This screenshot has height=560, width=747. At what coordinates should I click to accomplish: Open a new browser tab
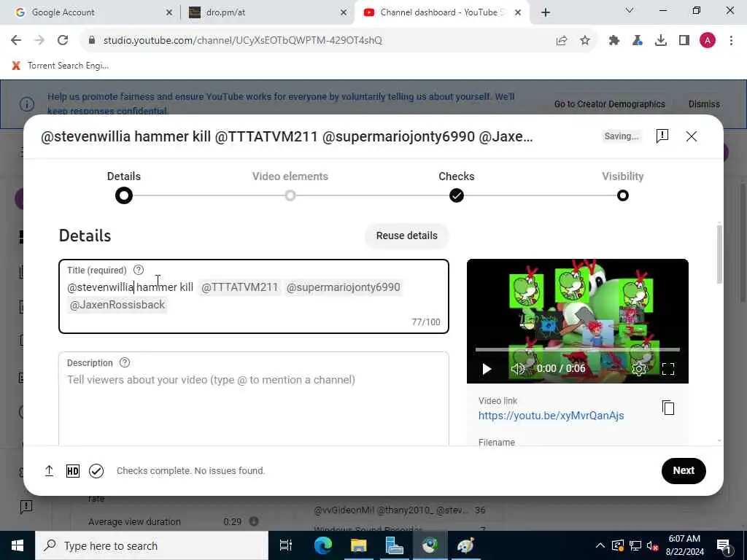tap(546, 12)
